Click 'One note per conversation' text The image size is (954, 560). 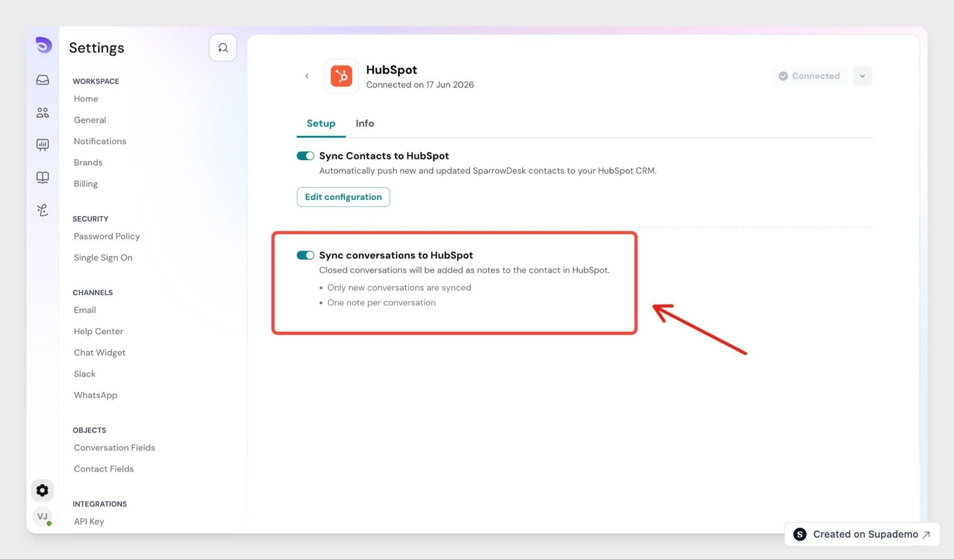coord(382,303)
